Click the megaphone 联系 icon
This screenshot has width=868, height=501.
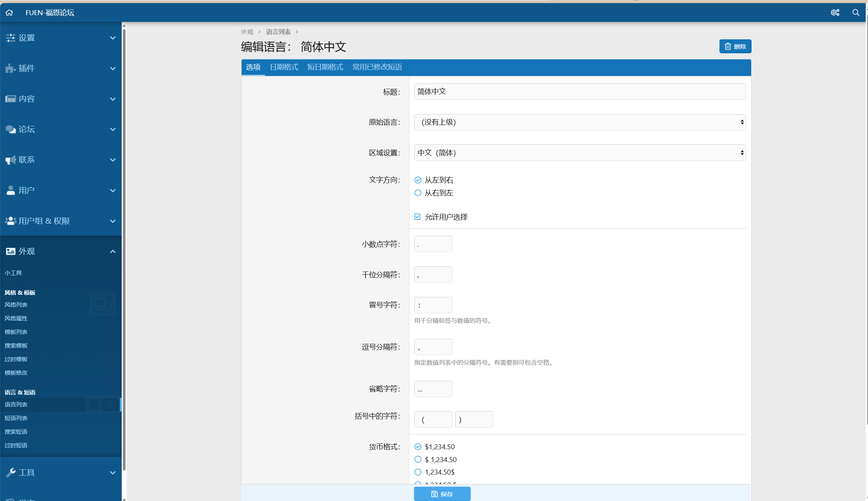coord(11,160)
